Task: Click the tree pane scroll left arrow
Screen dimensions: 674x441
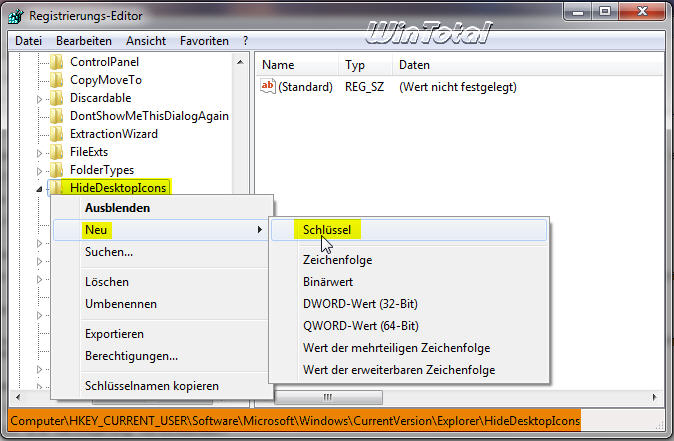Action: pyautogui.click(x=18, y=397)
